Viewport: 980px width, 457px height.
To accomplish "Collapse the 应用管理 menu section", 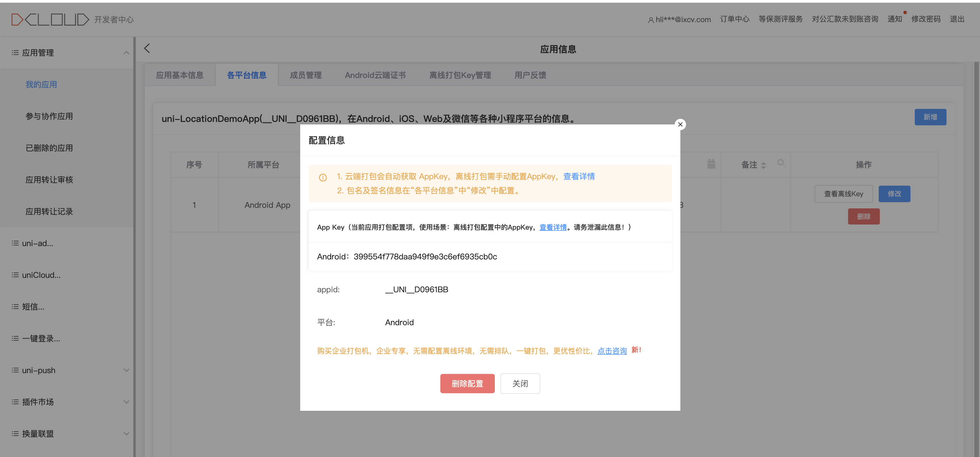I will (x=126, y=53).
